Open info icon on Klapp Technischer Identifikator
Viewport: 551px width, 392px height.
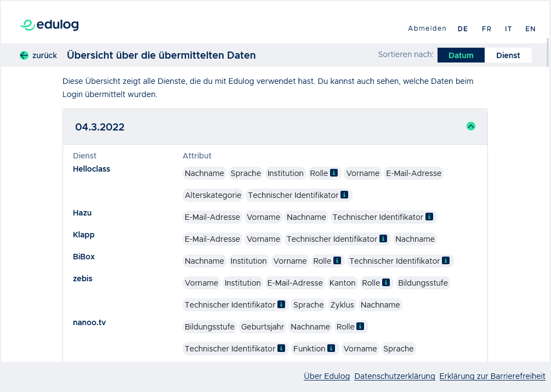pyautogui.click(x=383, y=238)
